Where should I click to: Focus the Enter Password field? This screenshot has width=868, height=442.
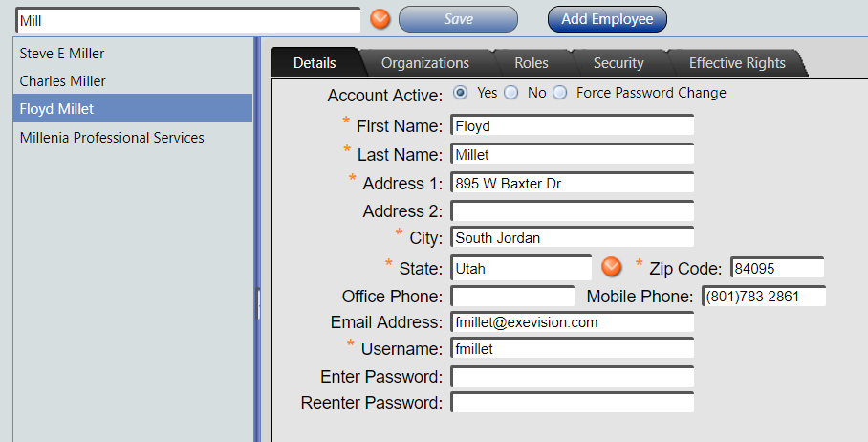coord(572,377)
